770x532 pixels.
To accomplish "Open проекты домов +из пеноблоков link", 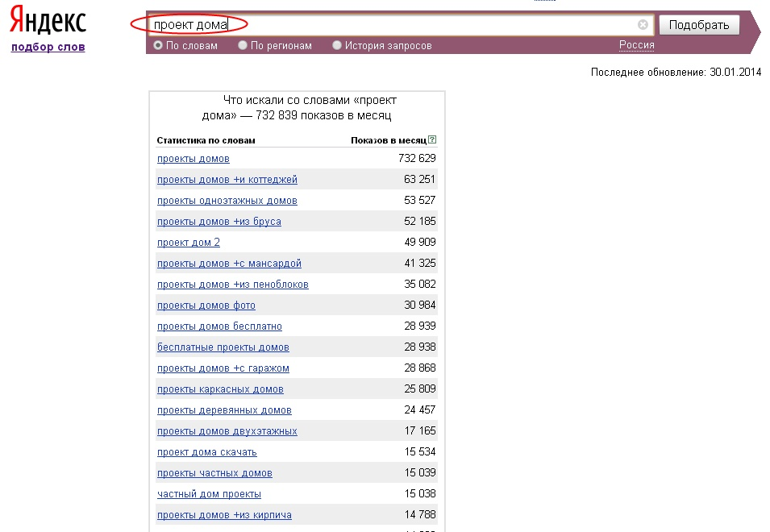I will [x=233, y=285].
